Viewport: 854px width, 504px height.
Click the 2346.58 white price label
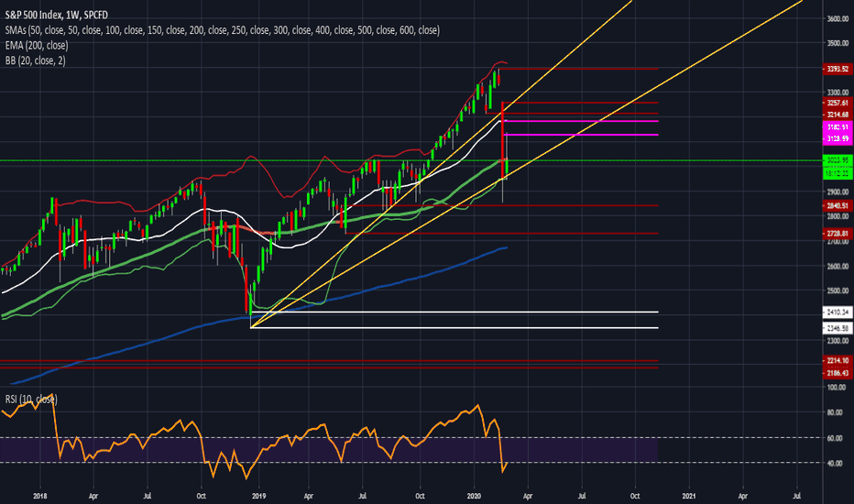click(838, 328)
